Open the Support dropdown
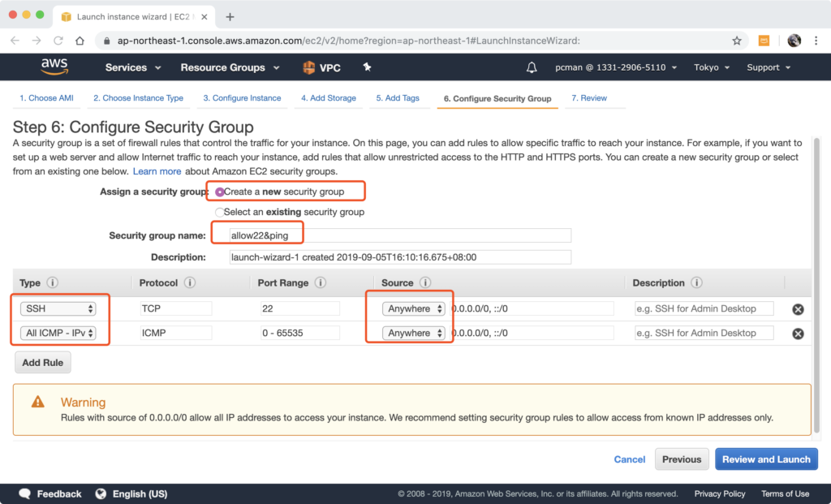Screen dimensions: 831x504 (x=769, y=67)
